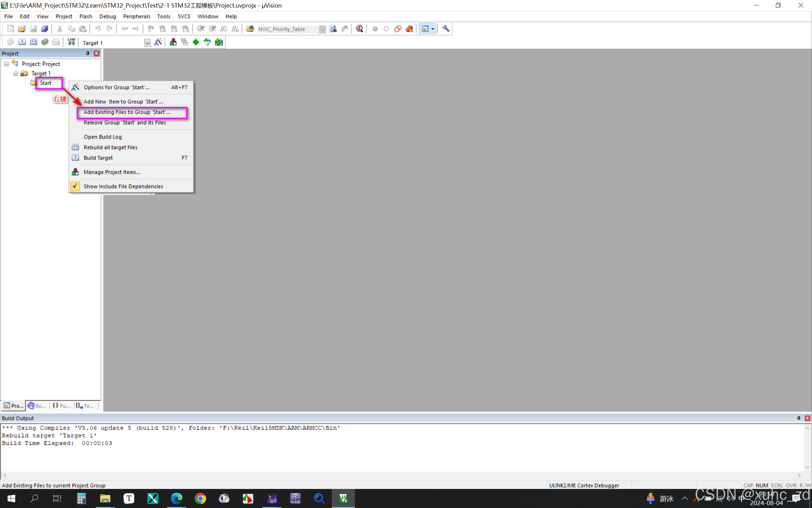
Task: Open Microsoft Edge from the taskbar
Action: click(176, 498)
